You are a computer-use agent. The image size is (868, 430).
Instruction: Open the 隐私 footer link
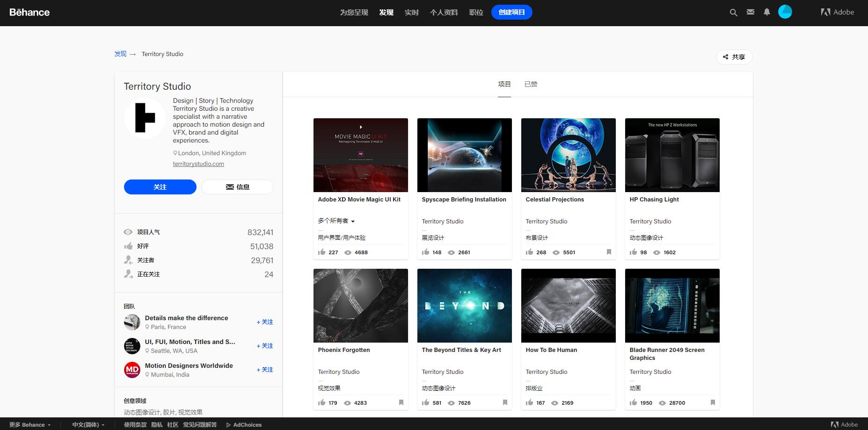tap(157, 425)
